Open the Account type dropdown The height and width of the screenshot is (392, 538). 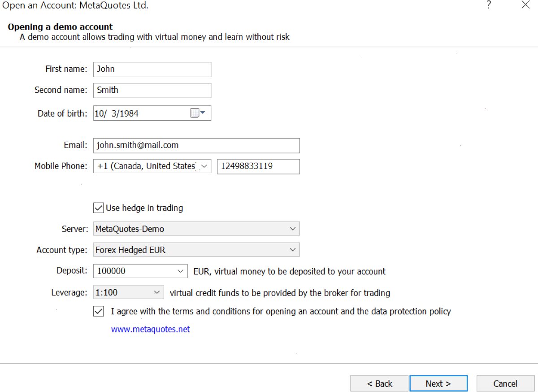click(x=196, y=250)
